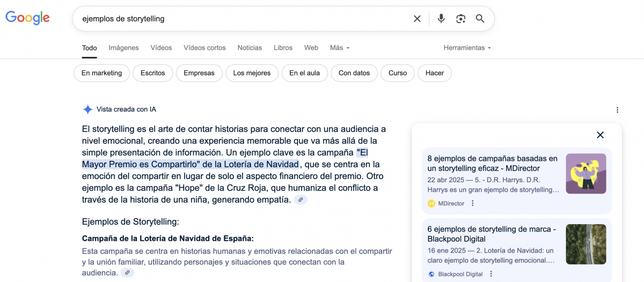644x282 pixels.
Task: Apply the 'En el aula' filter chip
Action: pos(304,73)
